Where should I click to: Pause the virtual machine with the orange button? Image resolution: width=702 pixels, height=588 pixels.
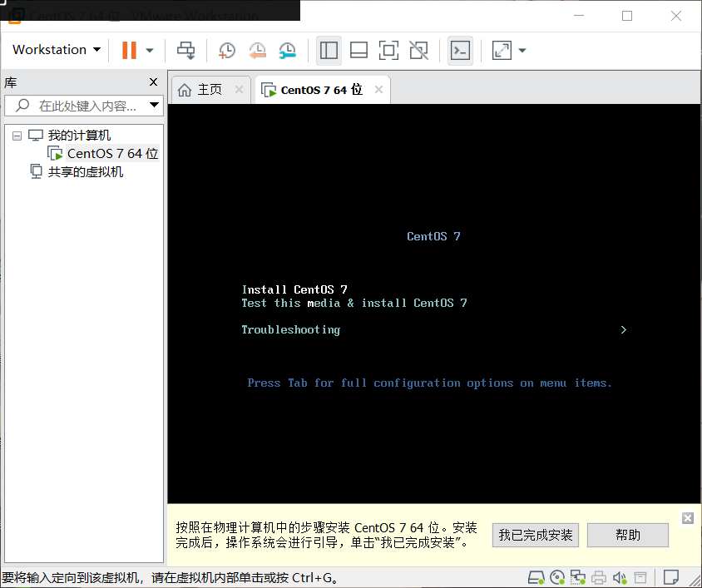click(130, 50)
